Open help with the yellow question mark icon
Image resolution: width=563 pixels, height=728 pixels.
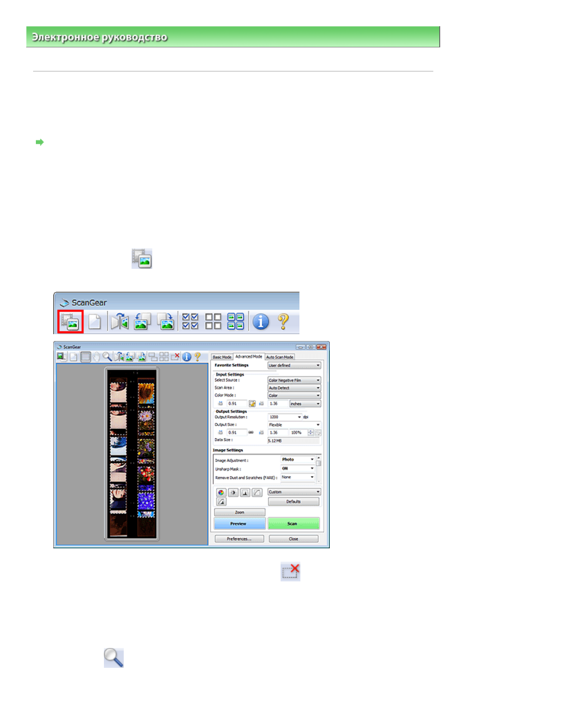click(x=283, y=321)
